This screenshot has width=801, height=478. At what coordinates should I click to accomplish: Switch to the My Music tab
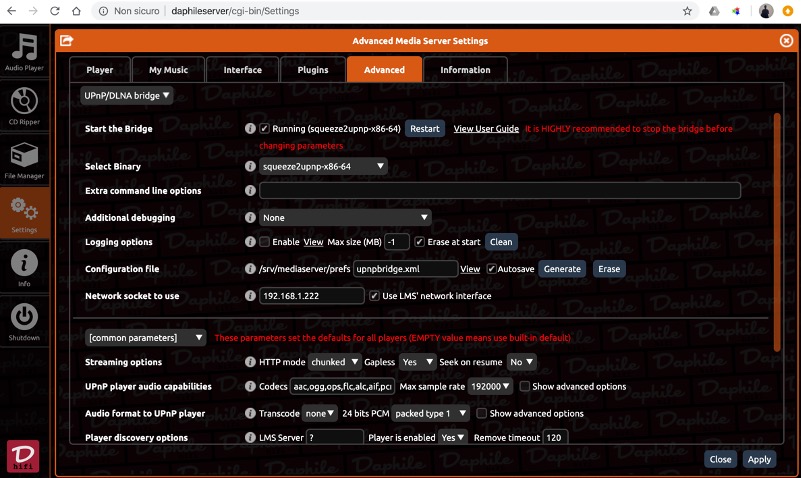[169, 69]
